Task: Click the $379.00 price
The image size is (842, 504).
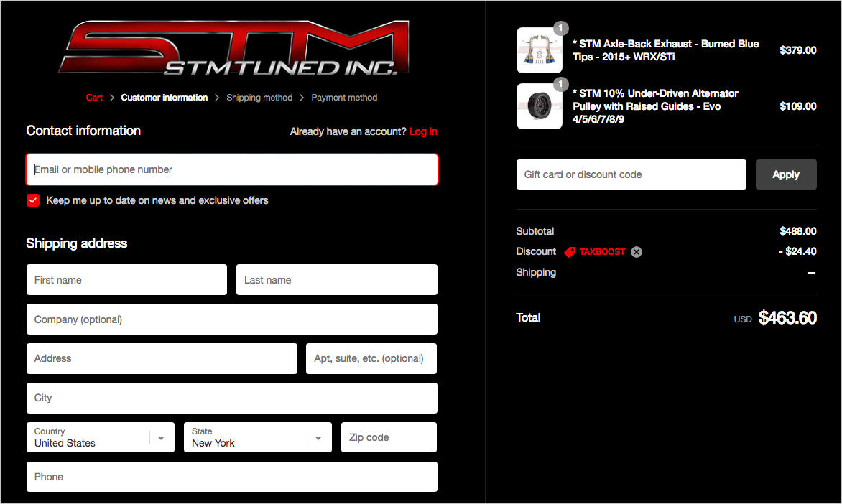Action: 798,50
